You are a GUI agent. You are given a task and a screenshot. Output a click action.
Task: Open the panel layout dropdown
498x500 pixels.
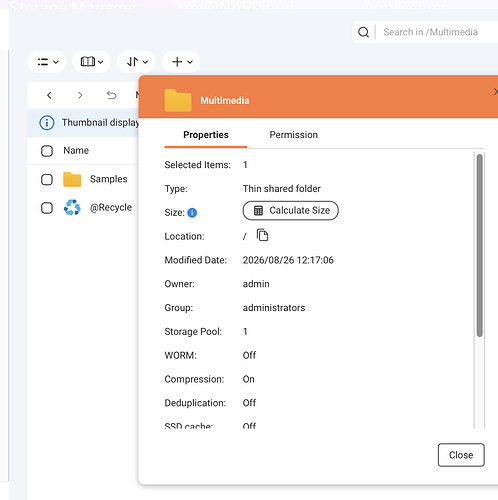(92, 62)
